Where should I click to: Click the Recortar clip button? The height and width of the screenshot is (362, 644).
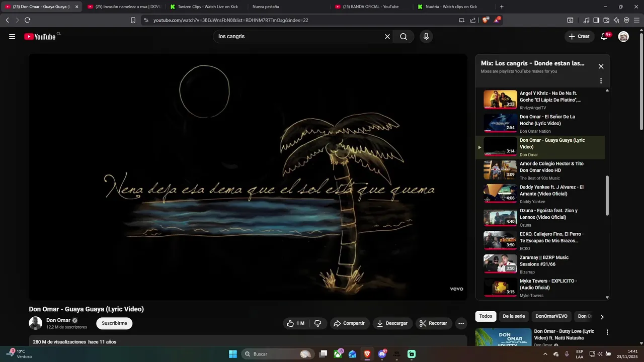pyautogui.click(x=434, y=323)
